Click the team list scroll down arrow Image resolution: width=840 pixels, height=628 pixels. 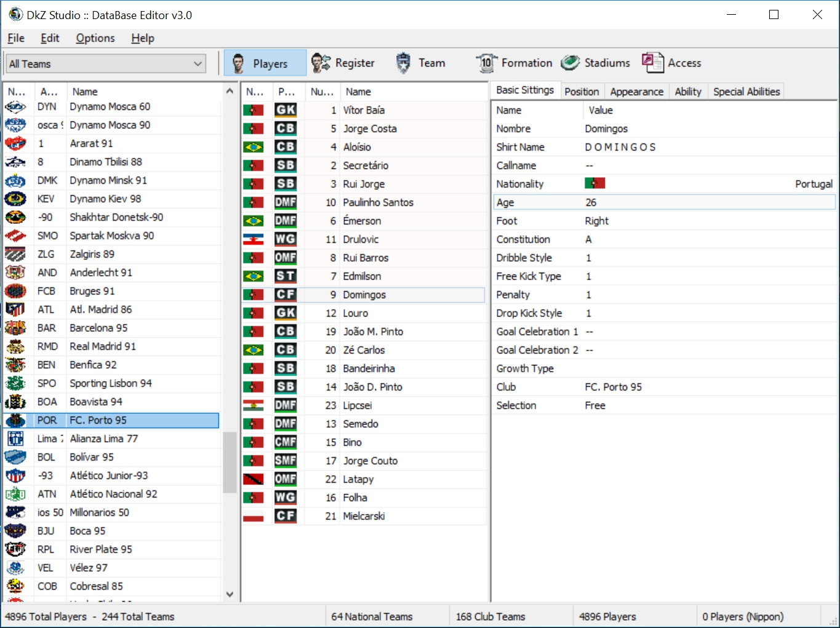pos(230,594)
